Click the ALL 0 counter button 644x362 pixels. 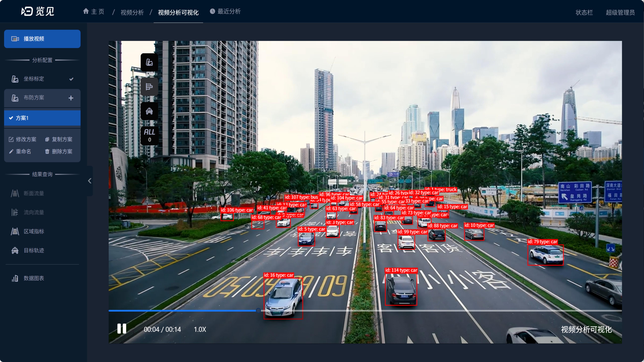coord(149,136)
